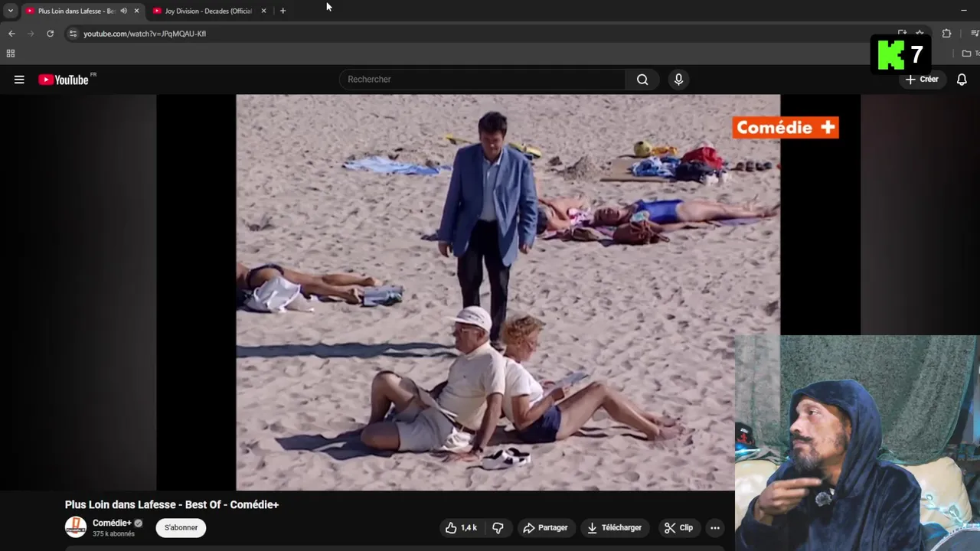Close the Plus Loin dans Lafesse tab
980x551 pixels.
pyautogui.click(x=136, y=11)
